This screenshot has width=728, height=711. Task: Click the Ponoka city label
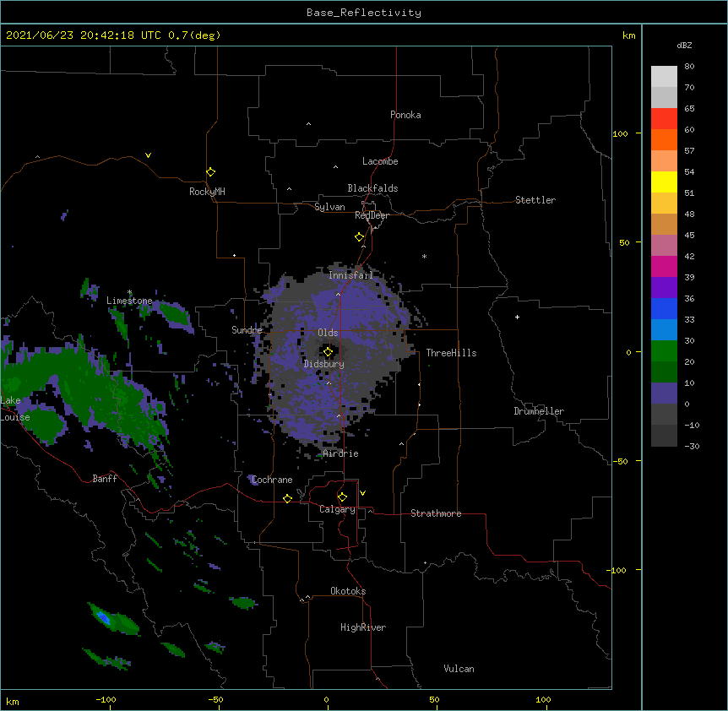tap(405, 115)
